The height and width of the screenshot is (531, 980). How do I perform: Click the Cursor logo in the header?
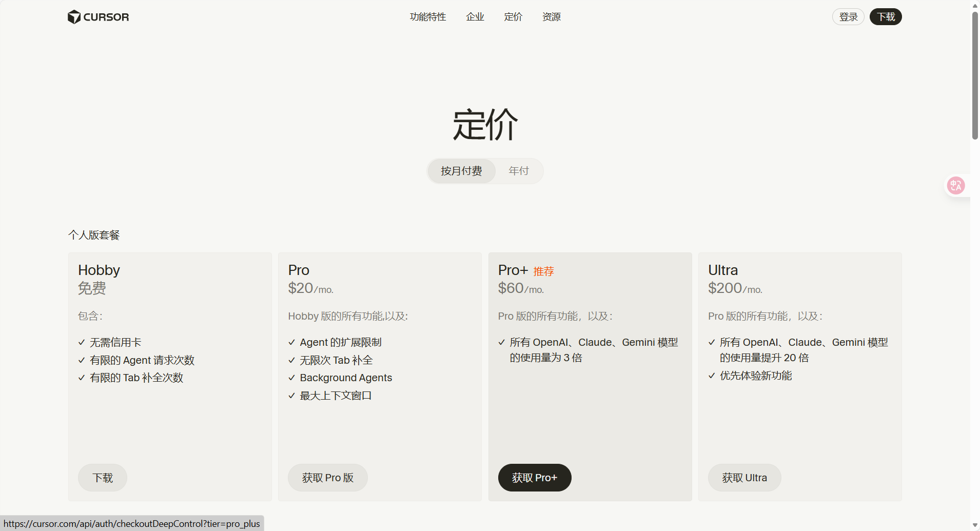point(98,17)
